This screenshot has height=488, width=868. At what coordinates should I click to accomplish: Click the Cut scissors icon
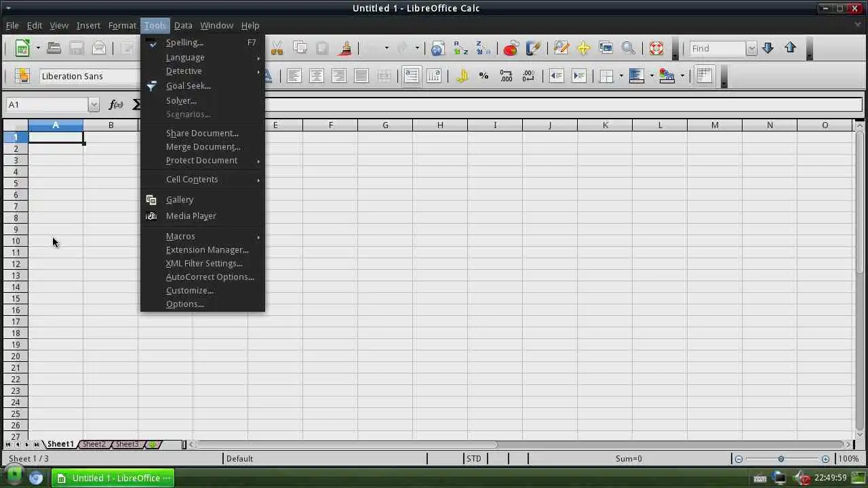(277, 48)
